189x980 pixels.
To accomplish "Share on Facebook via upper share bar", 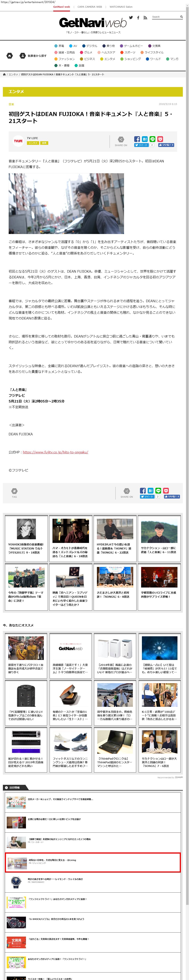I will (137, 139).
